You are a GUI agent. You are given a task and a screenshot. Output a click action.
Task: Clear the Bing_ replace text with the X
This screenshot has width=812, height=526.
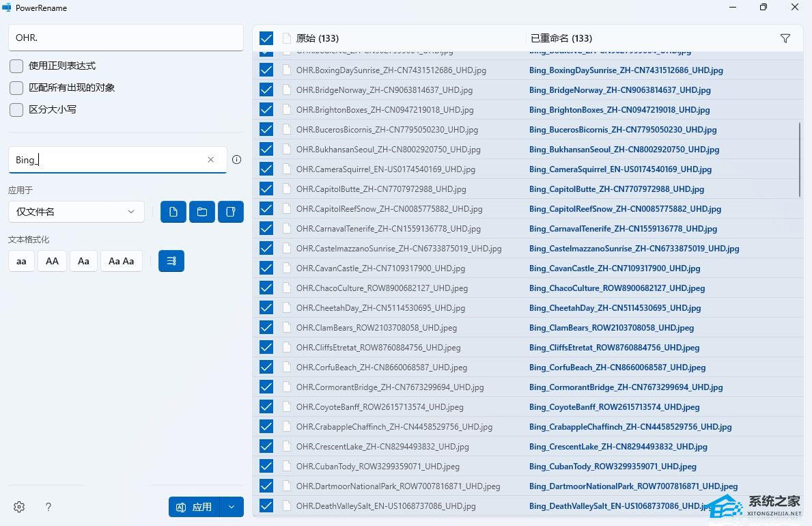(x=211, y=160)
